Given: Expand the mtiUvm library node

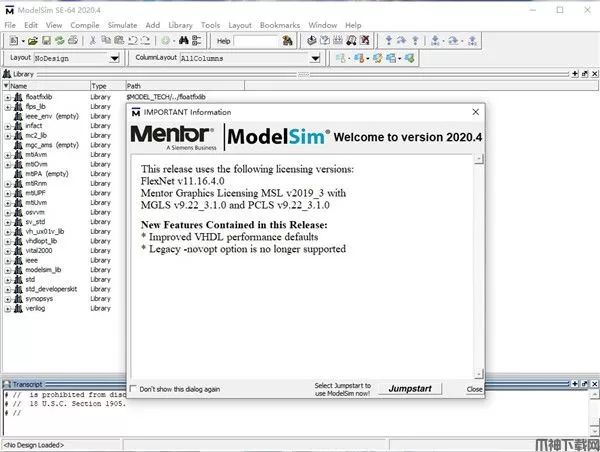Looking at the screenshot, I should (x=8, y=203).
